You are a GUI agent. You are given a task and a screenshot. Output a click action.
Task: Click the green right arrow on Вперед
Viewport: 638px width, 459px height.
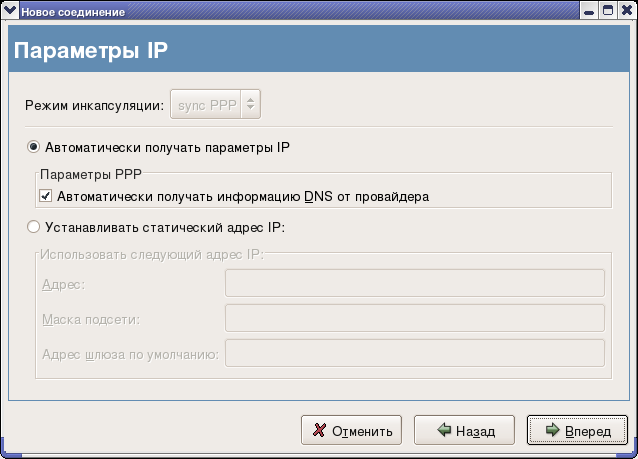coord(553,430)
